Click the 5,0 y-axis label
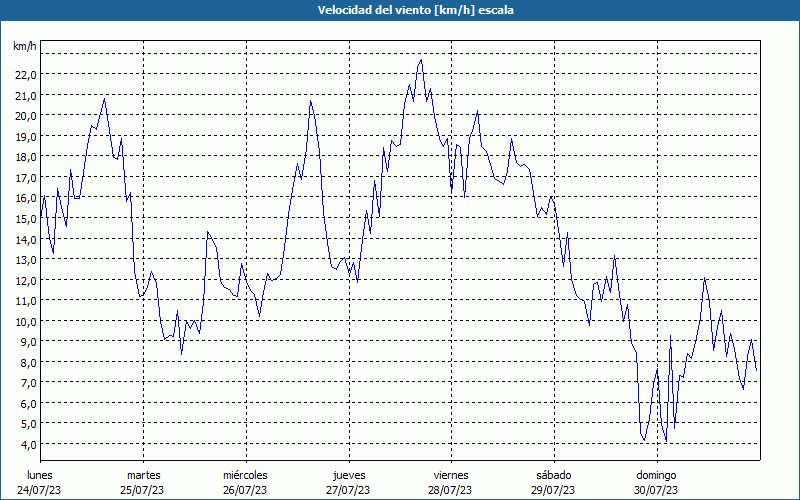 [29, 424]
